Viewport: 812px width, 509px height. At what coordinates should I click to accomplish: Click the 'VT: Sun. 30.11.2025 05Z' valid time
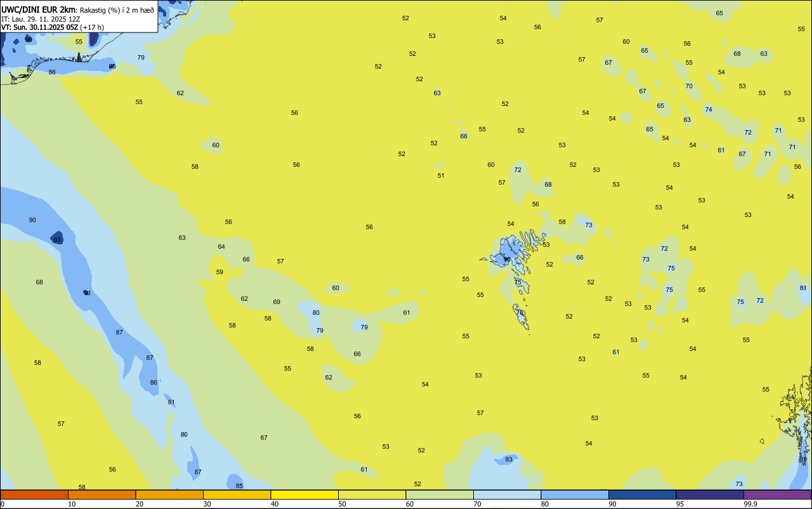pyautogui.click(x=40, y=27)
